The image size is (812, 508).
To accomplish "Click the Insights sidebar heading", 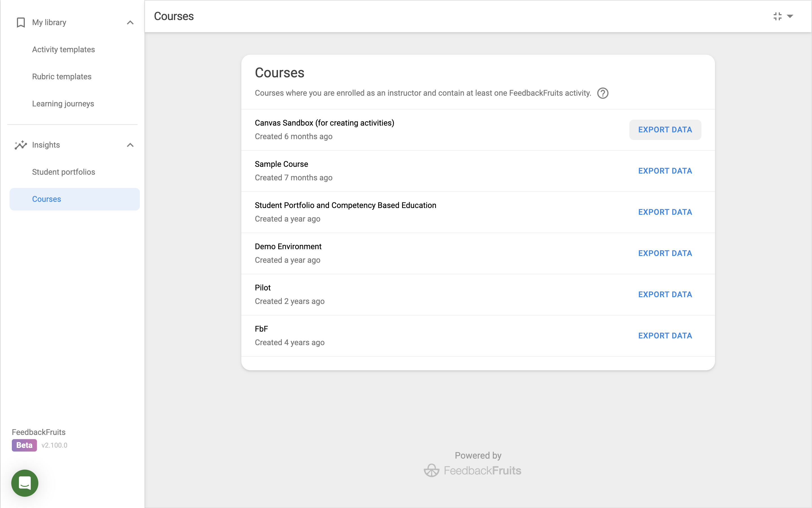I will point(46,145).
